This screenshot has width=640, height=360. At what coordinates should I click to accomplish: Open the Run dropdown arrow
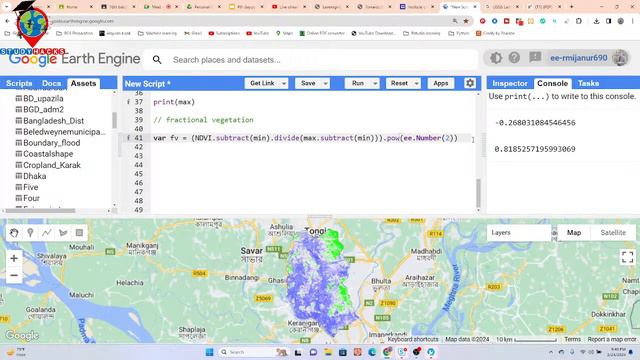pyautogui.click(x=375, y=83)
